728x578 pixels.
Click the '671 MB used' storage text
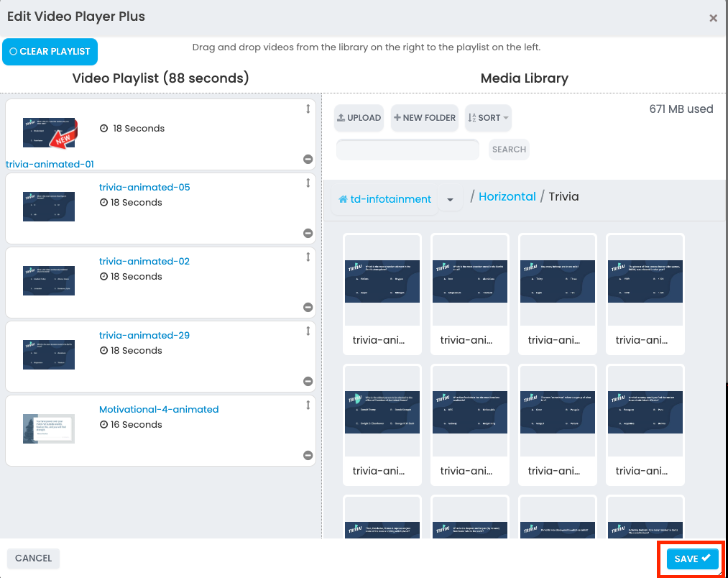[x=681, y=109]
